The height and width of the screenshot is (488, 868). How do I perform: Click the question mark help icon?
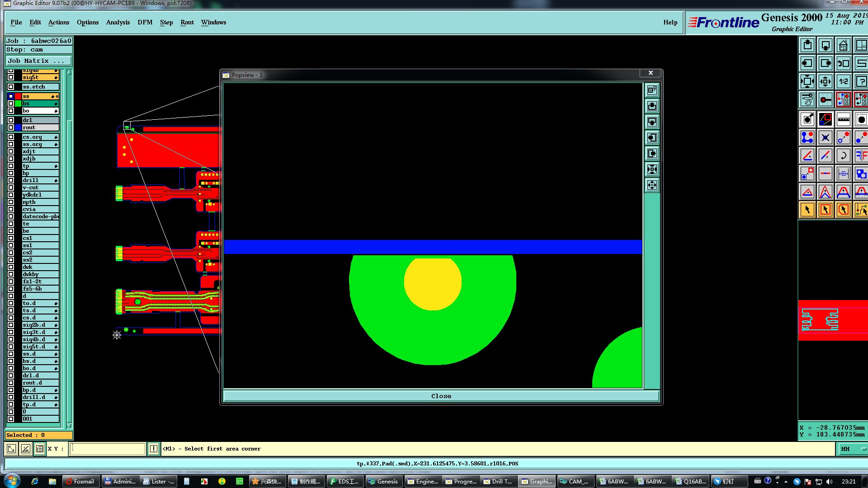click(x=861, y=81)
